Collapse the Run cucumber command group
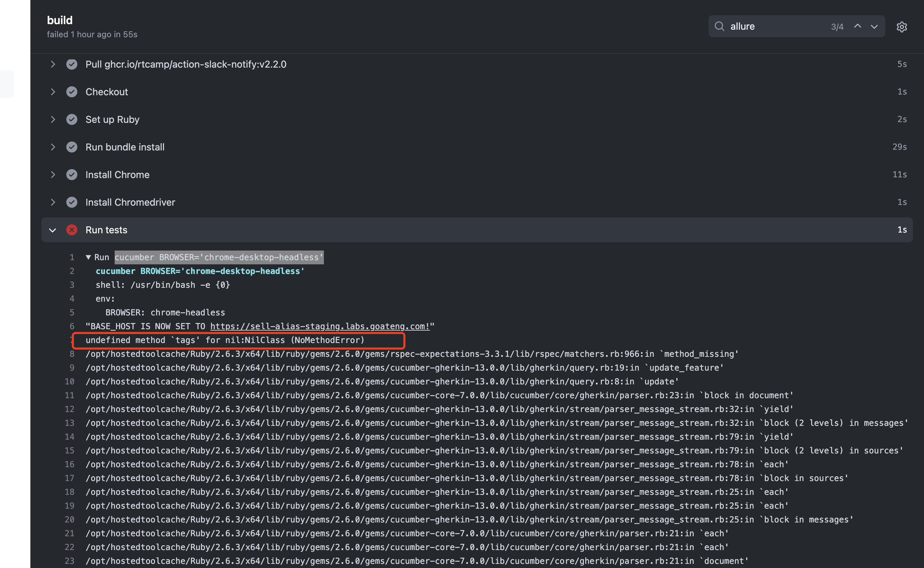This screenshot has width=924, height=568. coord(89,257)
